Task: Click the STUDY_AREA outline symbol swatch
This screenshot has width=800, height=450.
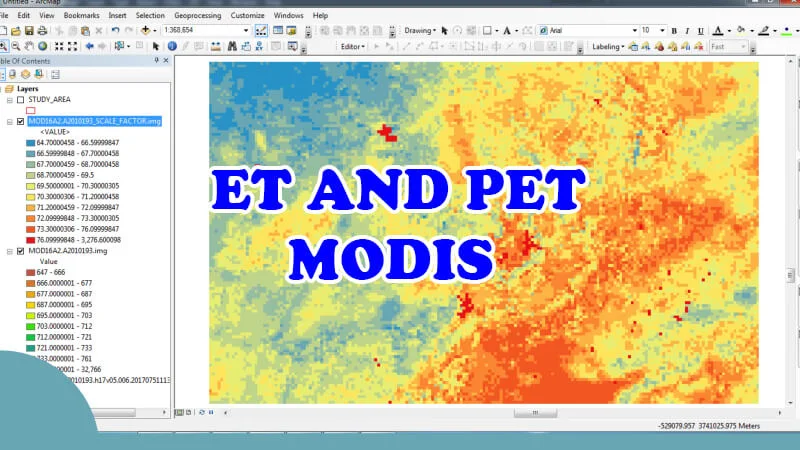Action: (31, 111)
